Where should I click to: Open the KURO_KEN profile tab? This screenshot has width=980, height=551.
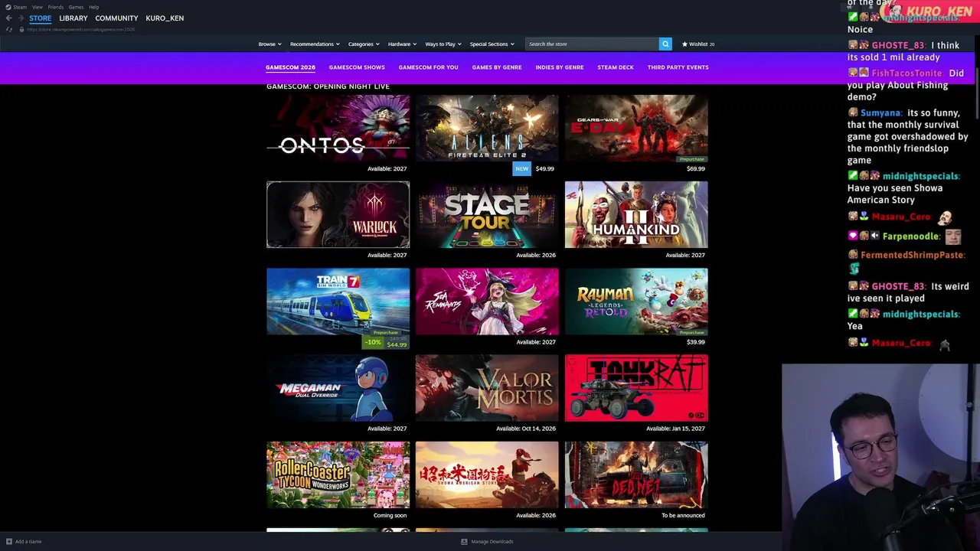pyautogui.click(x=165, y=18)
